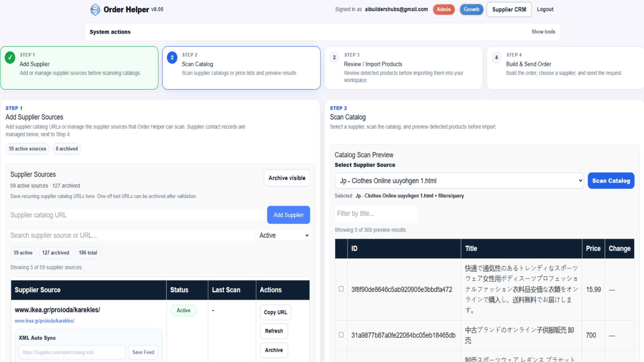644x362 pixels.
Task: Click the Scan Catalog button
Action: pos(611,181)
